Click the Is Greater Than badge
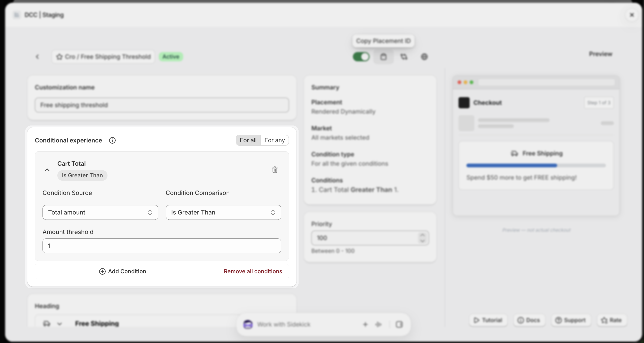This screenshot has height=343, width=644. coord(82,175)
